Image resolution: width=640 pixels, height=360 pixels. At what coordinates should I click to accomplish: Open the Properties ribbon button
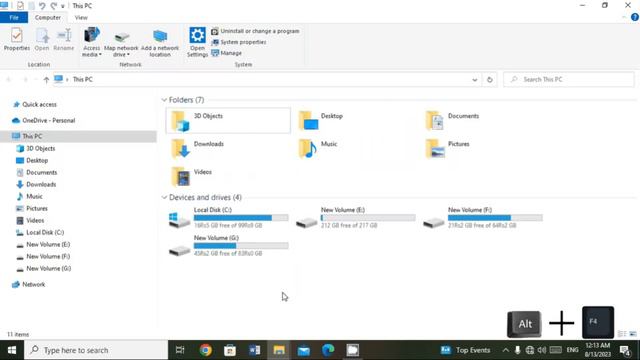click(17, 39)
